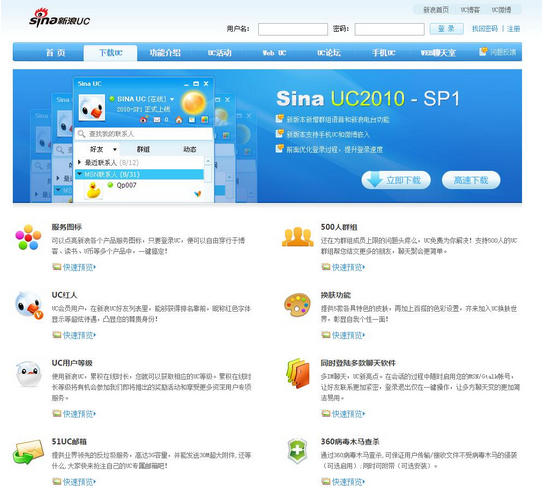Open the 功能介绍 navigation tab
This screenshot has height=500, width=542.
click(165, 53)
